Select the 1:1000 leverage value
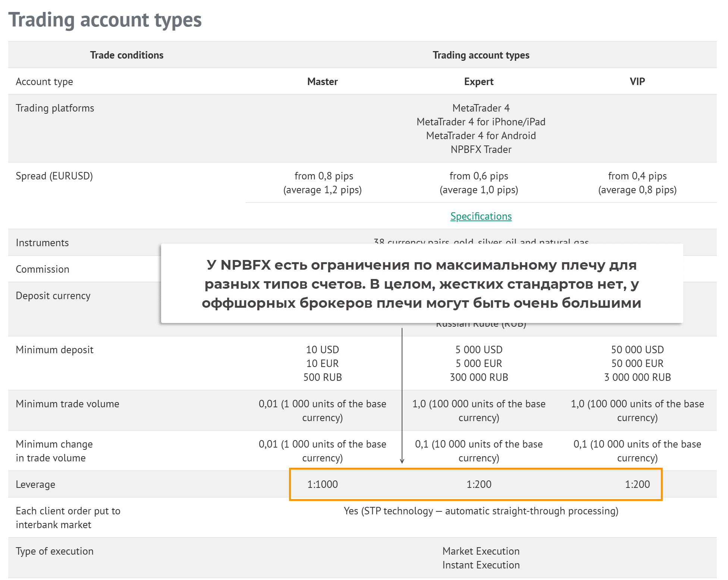The height and width of the screenshot is (580, 728). pyautogui.click(x=322, y=484)
